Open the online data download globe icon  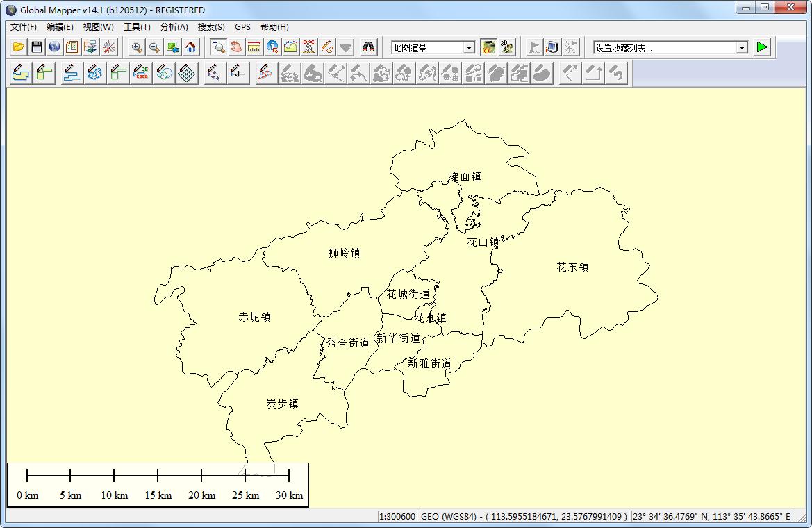pyautogui.click(x=54, y=47)
